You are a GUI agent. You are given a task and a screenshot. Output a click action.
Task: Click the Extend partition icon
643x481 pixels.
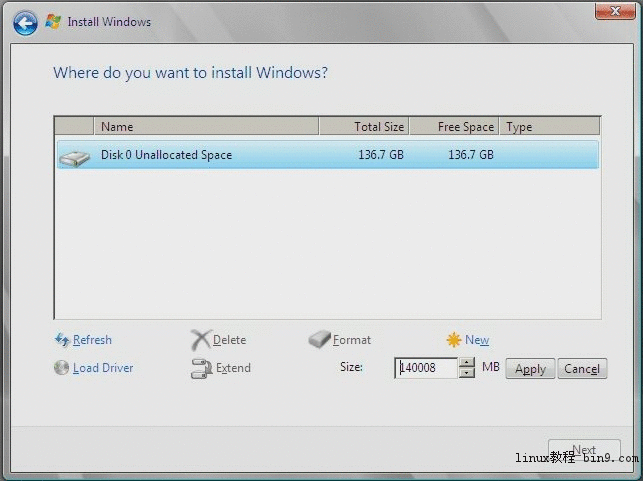coord(201,368)
